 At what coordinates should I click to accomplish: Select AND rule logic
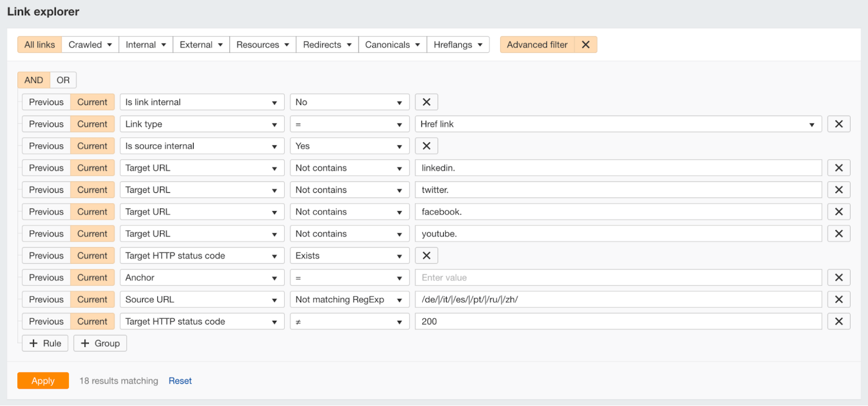[x=34, y=80]
